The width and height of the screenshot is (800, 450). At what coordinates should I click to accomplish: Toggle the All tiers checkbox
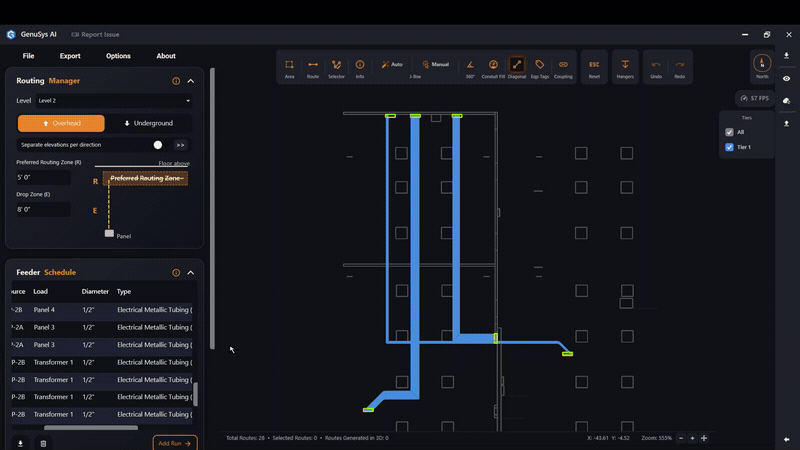click(x=729, y=132)
